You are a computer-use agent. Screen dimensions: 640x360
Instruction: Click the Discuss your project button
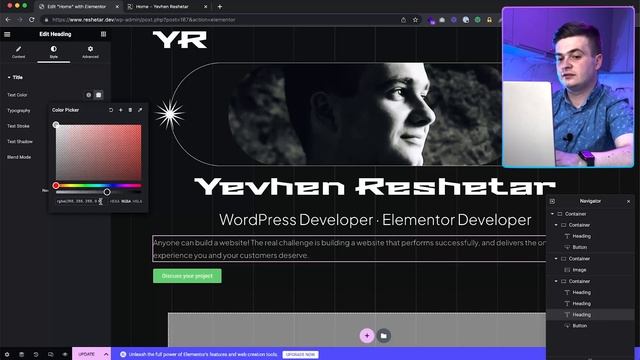tap(187, 276)
